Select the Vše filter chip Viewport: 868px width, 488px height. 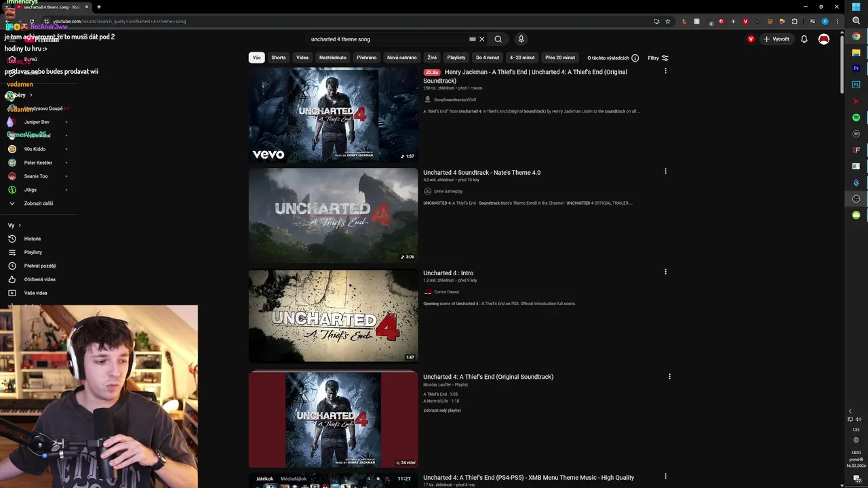coord(256,58)
